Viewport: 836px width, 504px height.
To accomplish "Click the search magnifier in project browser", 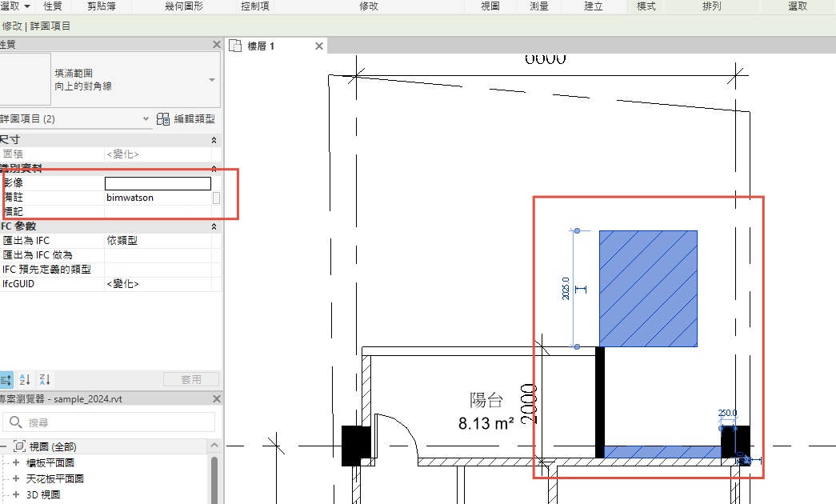I will 14,422.
